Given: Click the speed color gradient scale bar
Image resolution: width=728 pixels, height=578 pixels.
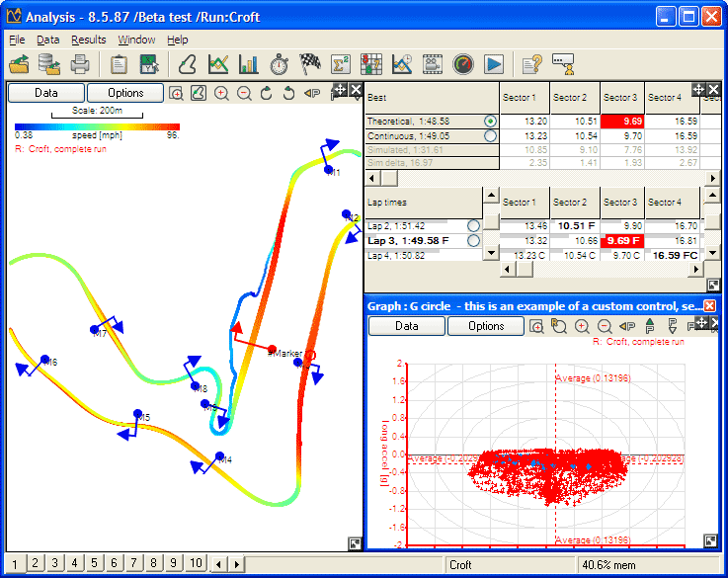Looking at the screenshot, I should 97,127.
